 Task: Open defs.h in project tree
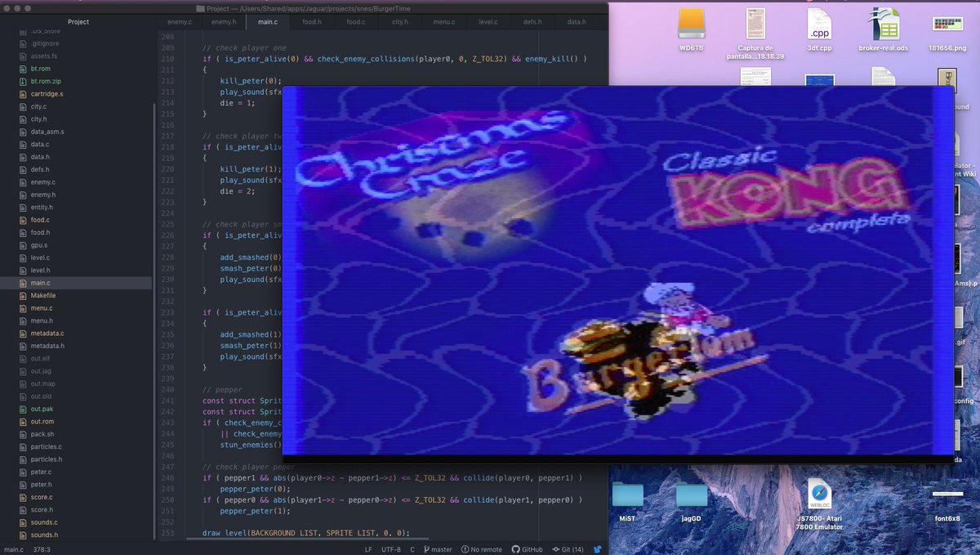click(x=39, y=169)
